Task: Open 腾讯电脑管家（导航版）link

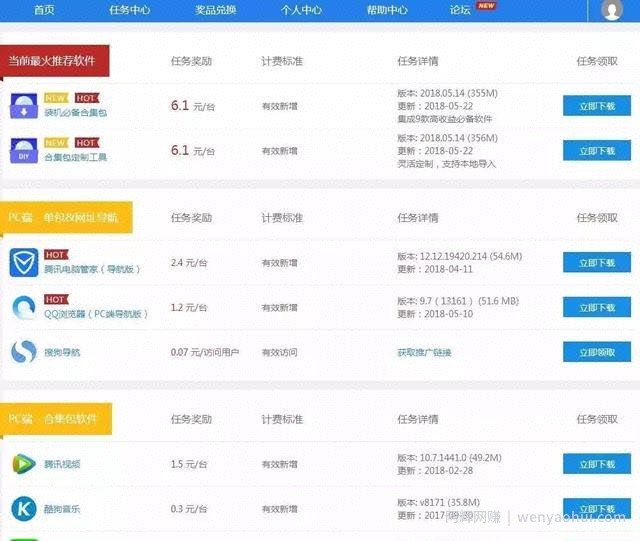Action: 92,269
